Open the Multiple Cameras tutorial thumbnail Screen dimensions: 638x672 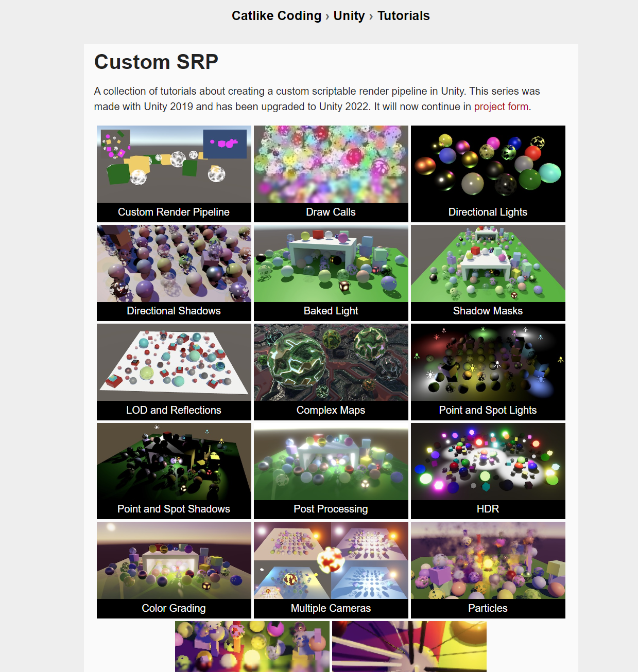click(x=331, y=570)
